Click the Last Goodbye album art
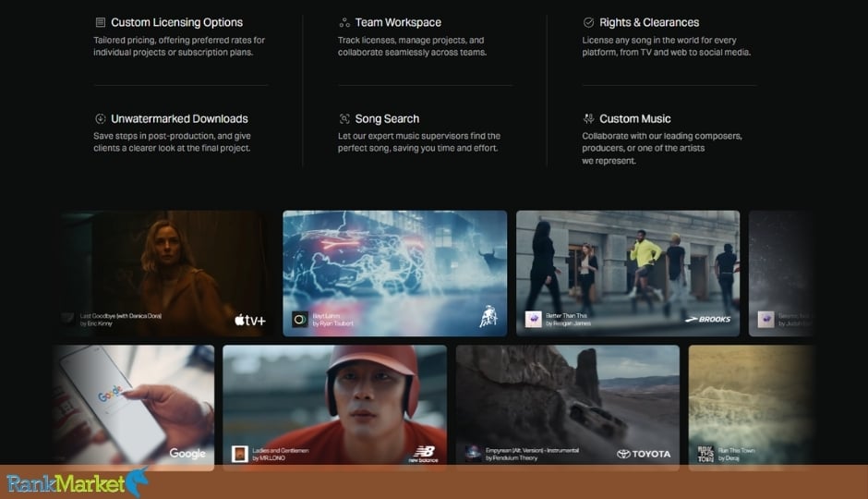The image size is (868, 499). [67, 320]
